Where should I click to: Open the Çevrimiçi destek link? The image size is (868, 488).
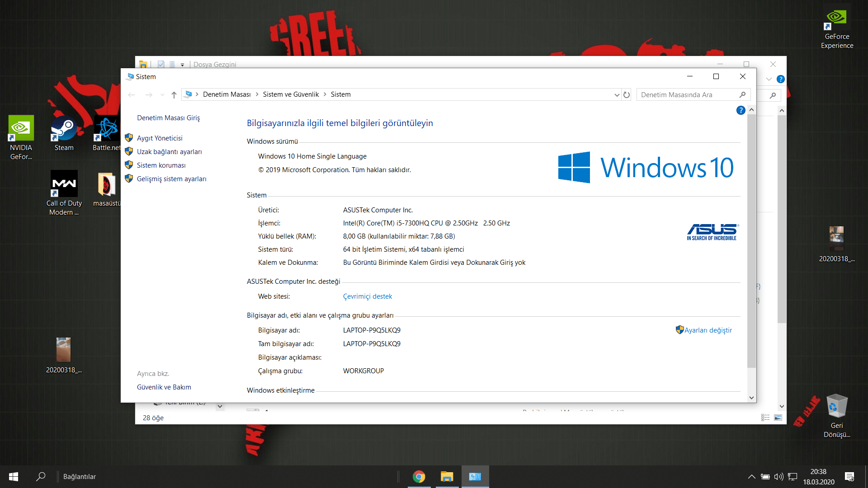coord(367,296)
